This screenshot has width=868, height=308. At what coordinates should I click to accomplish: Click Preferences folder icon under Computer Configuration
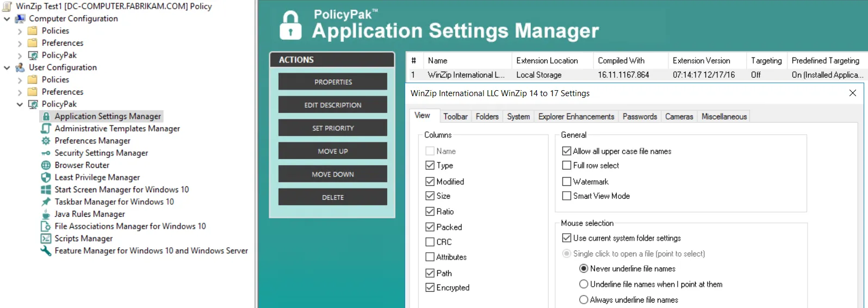pyautogui.click(x=33, y=43)
